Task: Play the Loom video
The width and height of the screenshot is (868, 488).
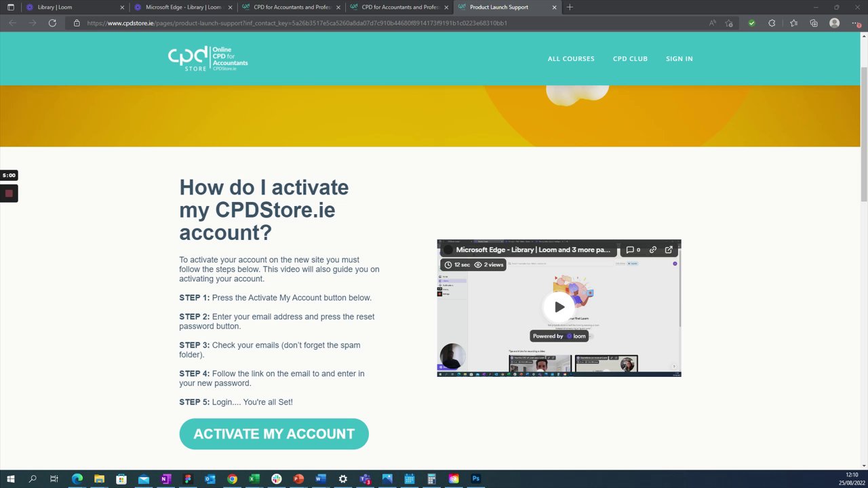Action: [x=559, y=307]
